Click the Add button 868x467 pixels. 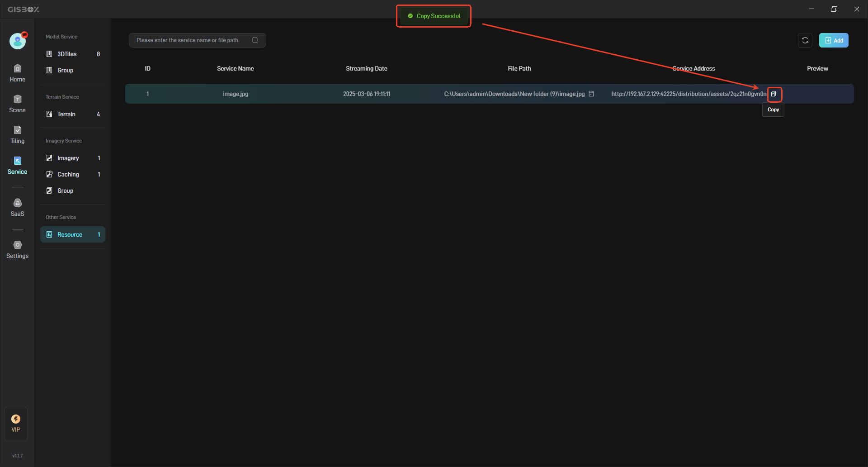pos(834,40)
